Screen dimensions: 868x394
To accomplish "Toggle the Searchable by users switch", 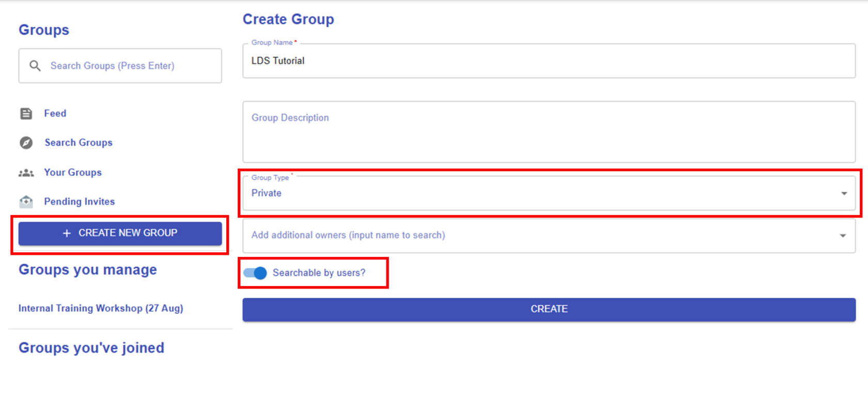I will tap(255, 273).
